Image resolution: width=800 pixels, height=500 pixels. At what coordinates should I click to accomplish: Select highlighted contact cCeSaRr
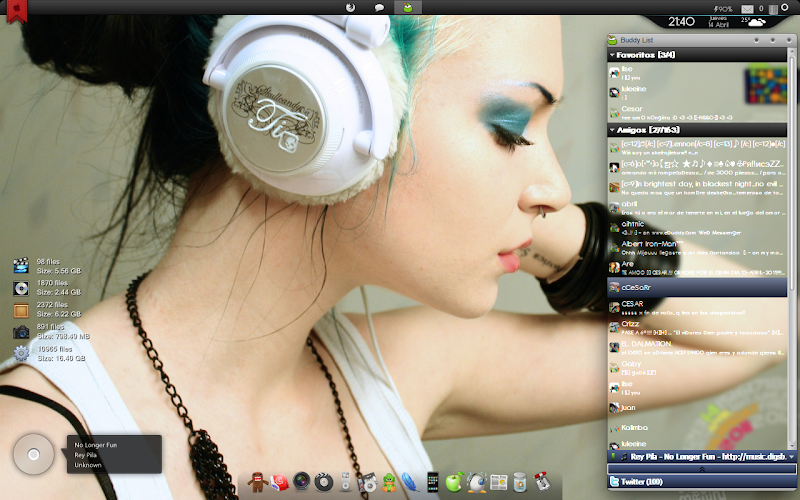coord(697,287)
